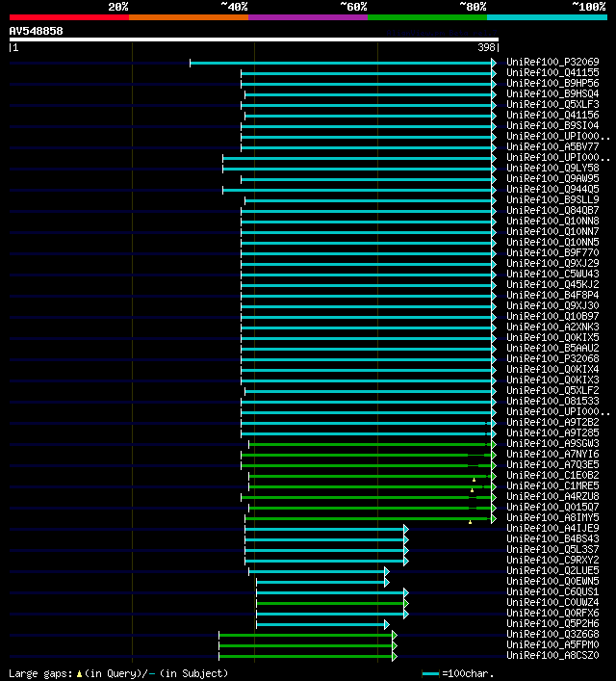Click the cyan ~100% identity legend segment

click(547, 17)
